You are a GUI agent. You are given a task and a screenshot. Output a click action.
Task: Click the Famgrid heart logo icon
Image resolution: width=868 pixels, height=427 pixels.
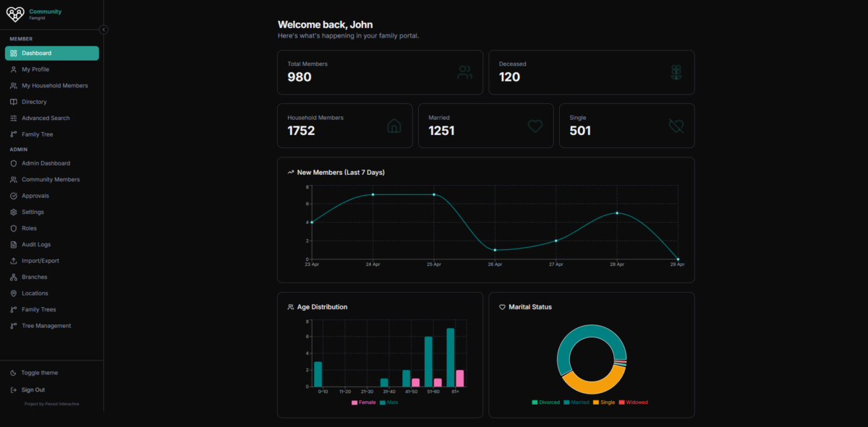(15, 14)
